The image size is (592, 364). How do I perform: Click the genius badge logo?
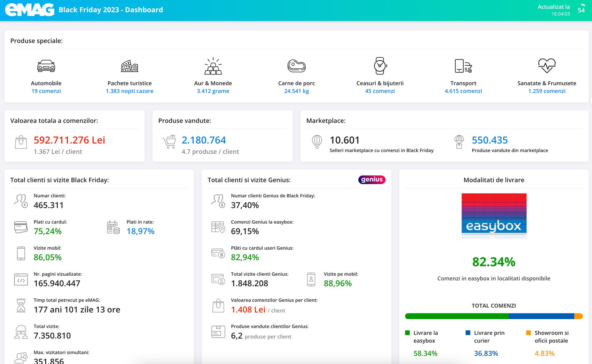tap(372, 180)
